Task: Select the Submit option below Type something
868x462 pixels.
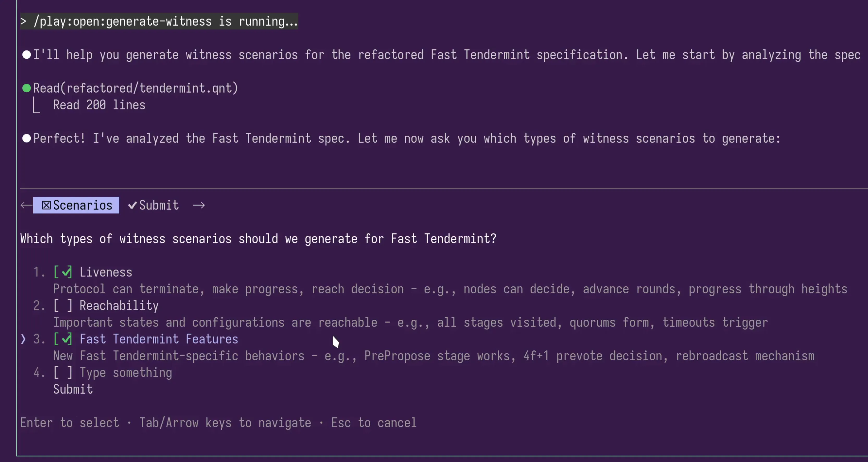Action: tap(73, 389)
